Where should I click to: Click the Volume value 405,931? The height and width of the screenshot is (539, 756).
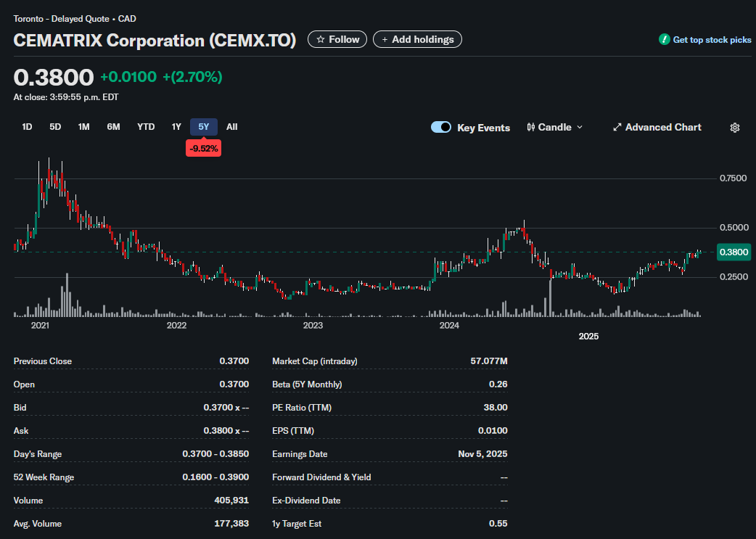coord(231,501)
